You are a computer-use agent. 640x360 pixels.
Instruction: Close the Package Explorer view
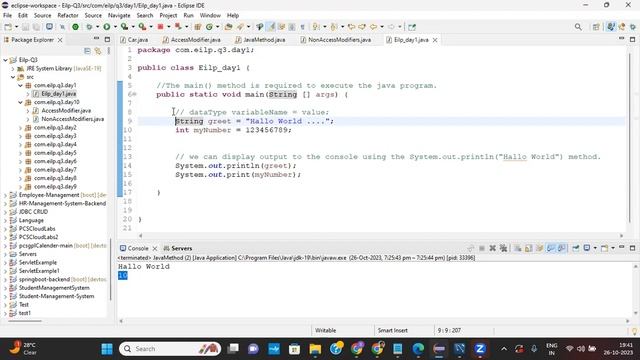[60, 40]
